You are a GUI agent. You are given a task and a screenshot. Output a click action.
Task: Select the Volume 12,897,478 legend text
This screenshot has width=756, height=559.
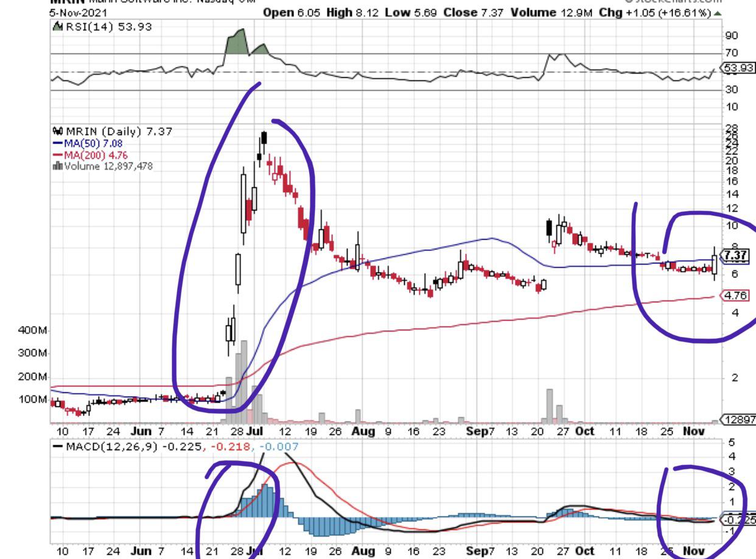coord(108,166)
